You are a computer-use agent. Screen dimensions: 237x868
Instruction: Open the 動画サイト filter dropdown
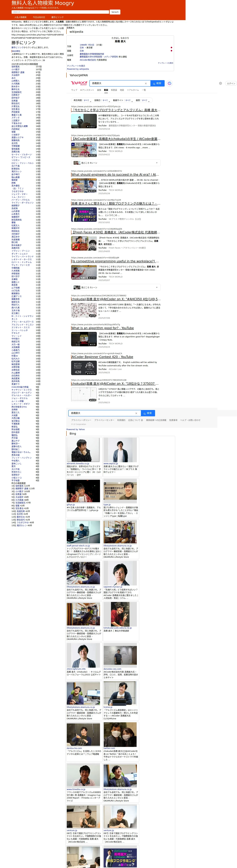click(x=123, y=100)
